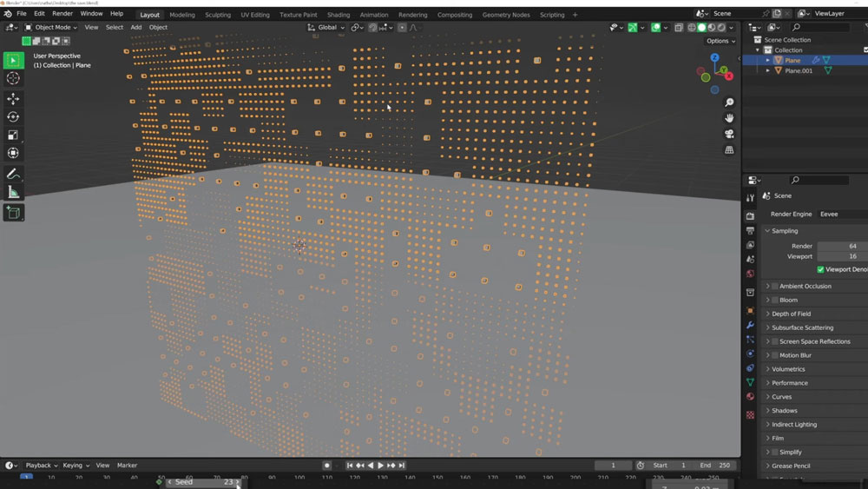Click the Seed value field
868x489 pixels.
click(x=203, y=481)
